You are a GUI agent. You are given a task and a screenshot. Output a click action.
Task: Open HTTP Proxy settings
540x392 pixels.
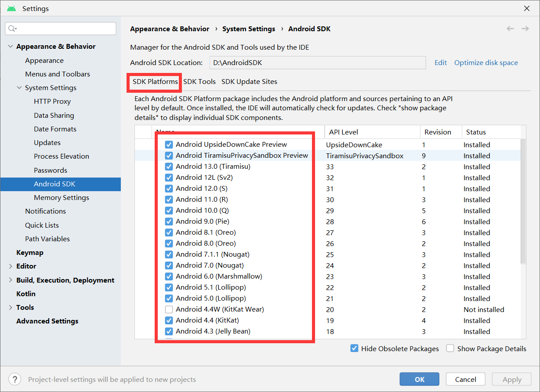[52, 102]
